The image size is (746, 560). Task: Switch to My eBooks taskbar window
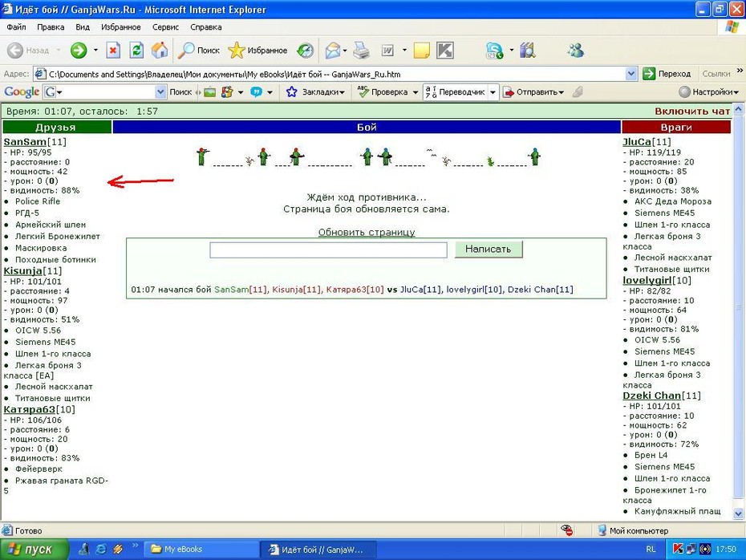tap(201, 549)
